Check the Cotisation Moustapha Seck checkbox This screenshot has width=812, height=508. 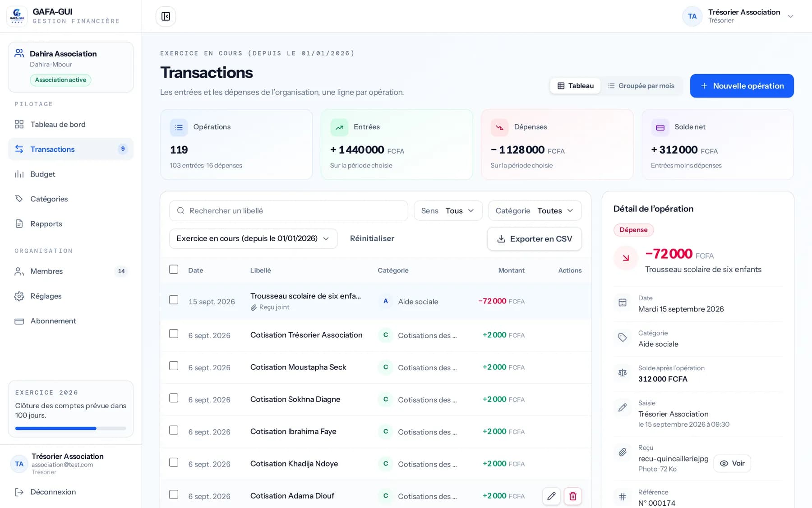pos(174,366)
